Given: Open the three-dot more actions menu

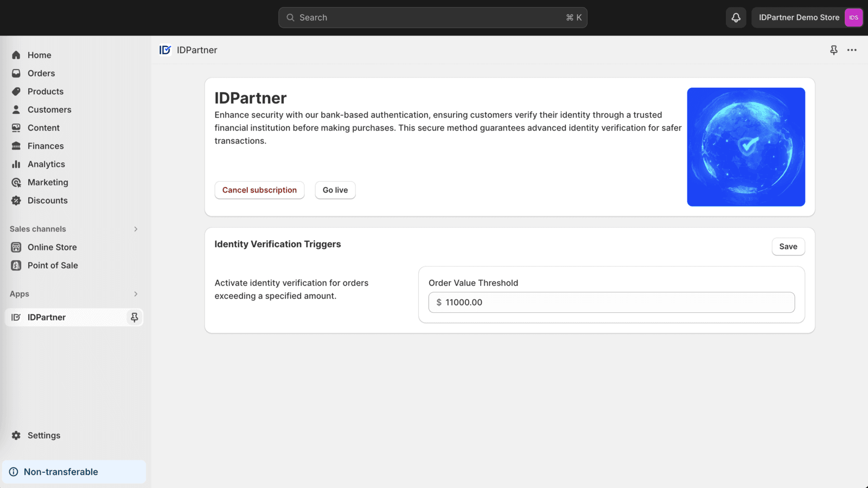Looking at the screenshot, I should pos(852,50).
